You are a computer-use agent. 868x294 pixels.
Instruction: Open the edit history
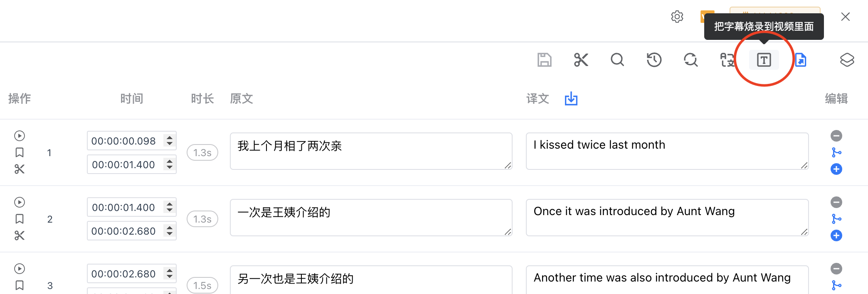[654, 60]
